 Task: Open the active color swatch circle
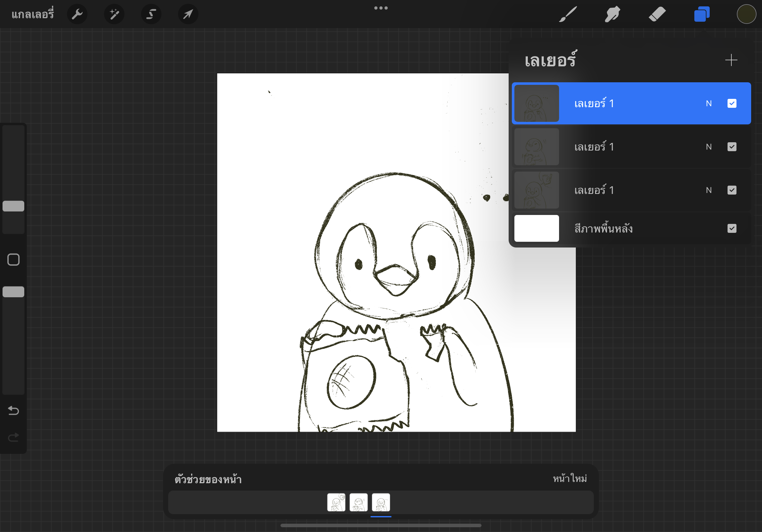[x=746, y=14]
